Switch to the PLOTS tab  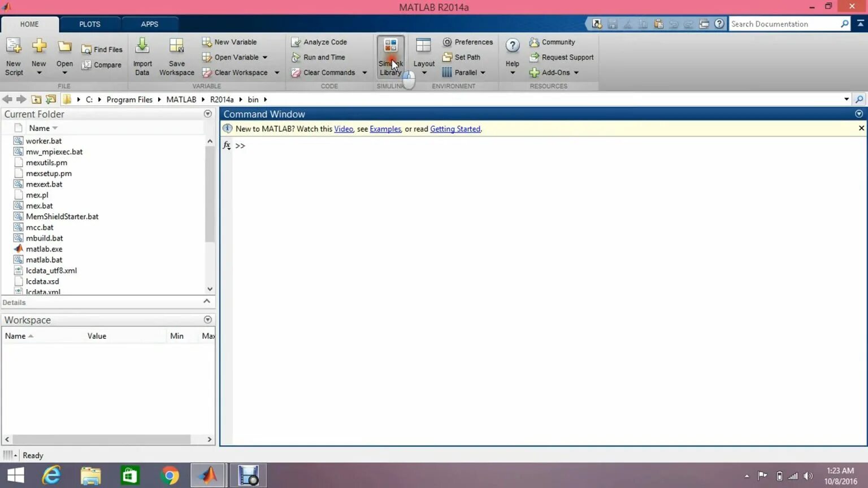click(89, 24)
